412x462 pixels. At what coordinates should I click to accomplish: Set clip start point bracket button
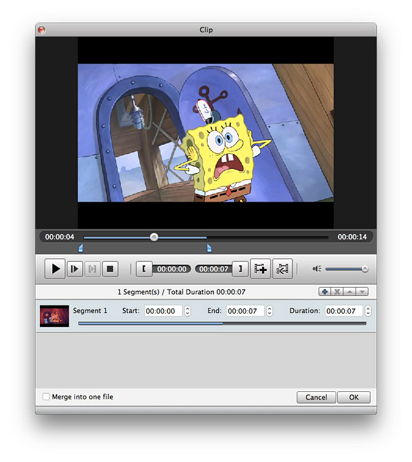tap(144, 269)
